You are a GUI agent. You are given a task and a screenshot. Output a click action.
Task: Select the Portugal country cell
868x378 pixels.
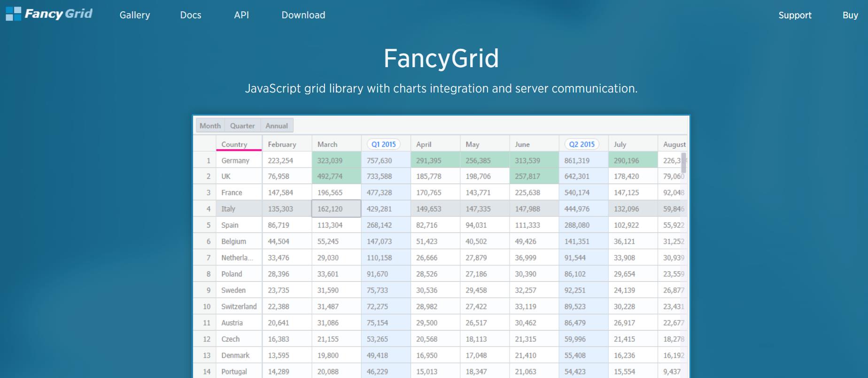[x=239, y=371]
